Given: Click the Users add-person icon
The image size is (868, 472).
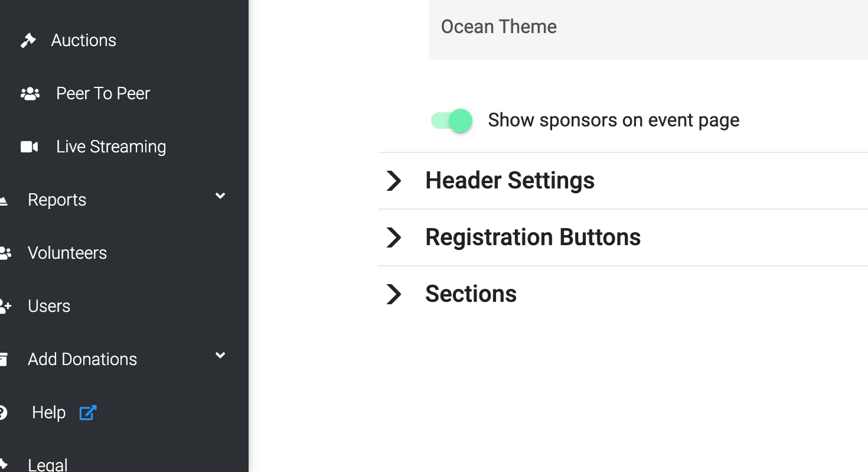Looking at the screenshot, I should tap(5, 306).
